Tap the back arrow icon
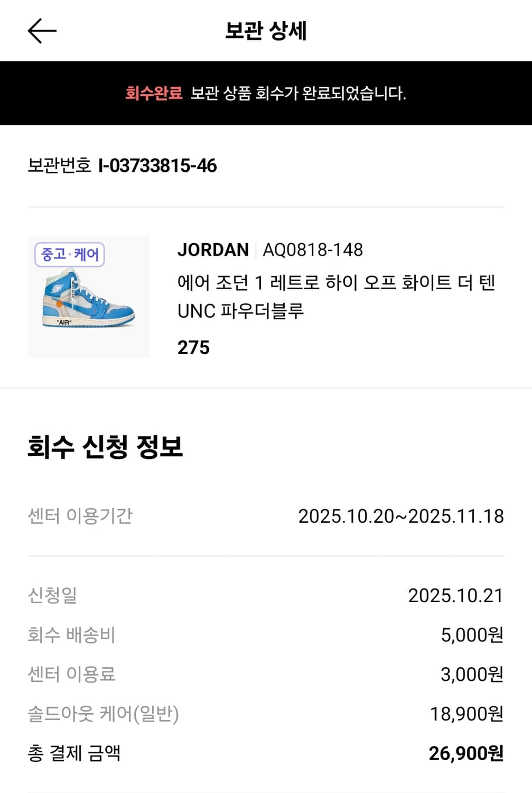 pyautogui.click(x=42, y=31)
